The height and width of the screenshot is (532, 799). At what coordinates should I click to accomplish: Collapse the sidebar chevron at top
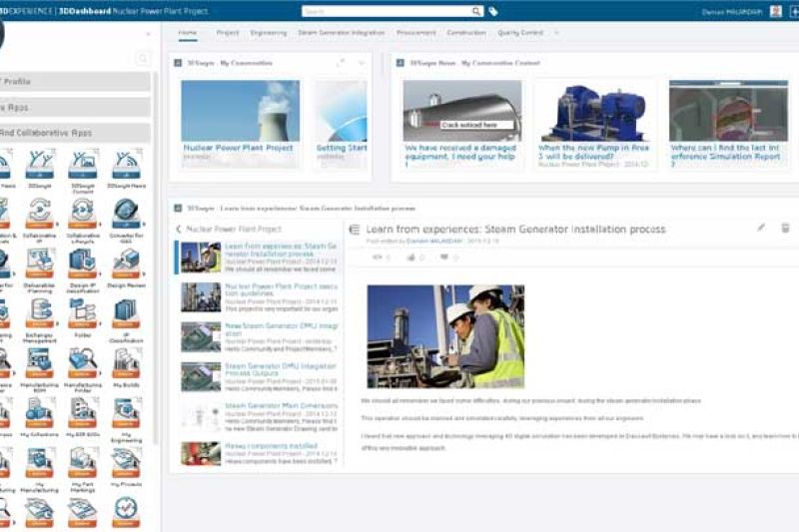pos(148,34)
